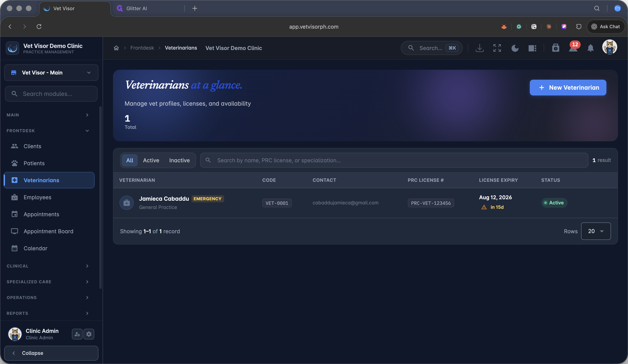Open the Calendar module

(x=49, y=248)
